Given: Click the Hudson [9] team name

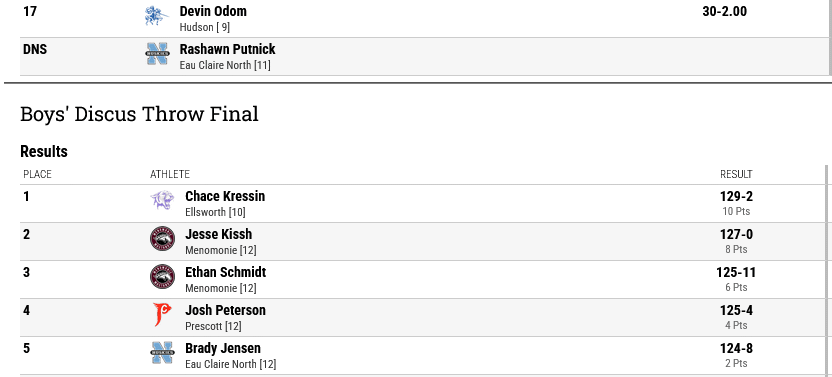Looking at the screenshot, I should [205, 27].
